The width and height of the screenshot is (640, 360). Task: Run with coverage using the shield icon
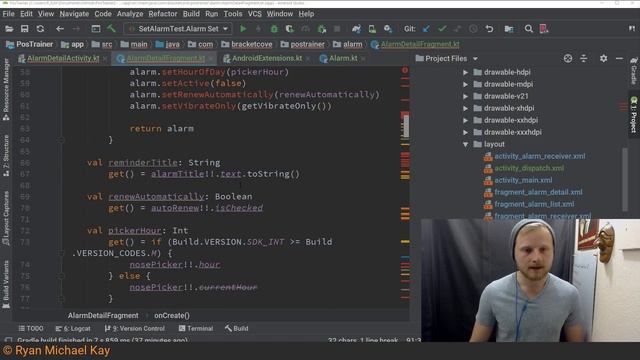point(290,29)
